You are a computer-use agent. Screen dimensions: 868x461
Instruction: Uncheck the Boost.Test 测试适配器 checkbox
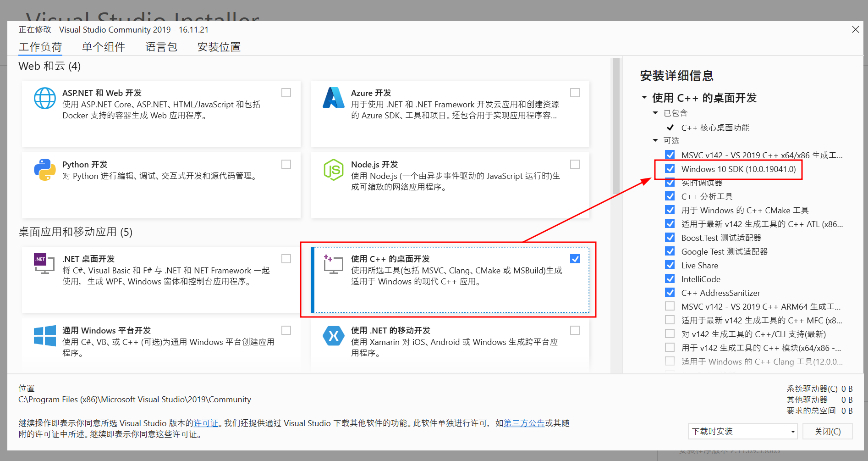coord(670,238)
